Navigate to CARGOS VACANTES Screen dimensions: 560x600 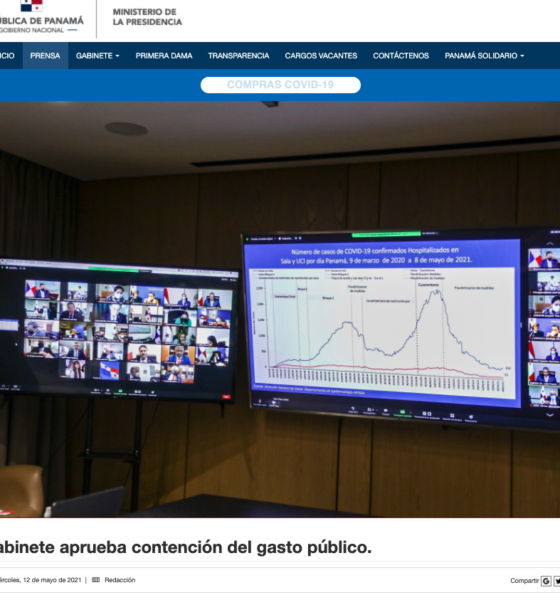pos(321,55)
